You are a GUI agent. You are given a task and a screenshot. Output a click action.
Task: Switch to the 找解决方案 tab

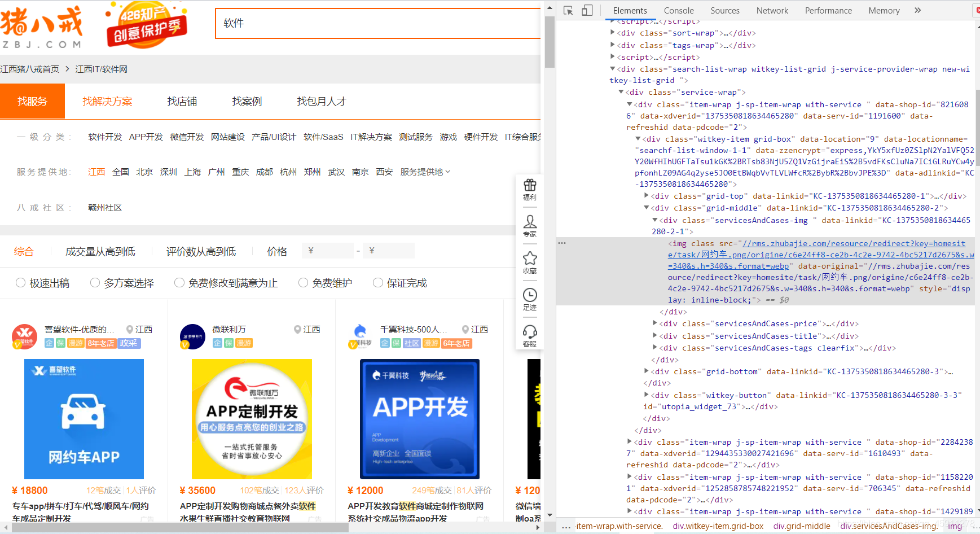pos(107,101)
